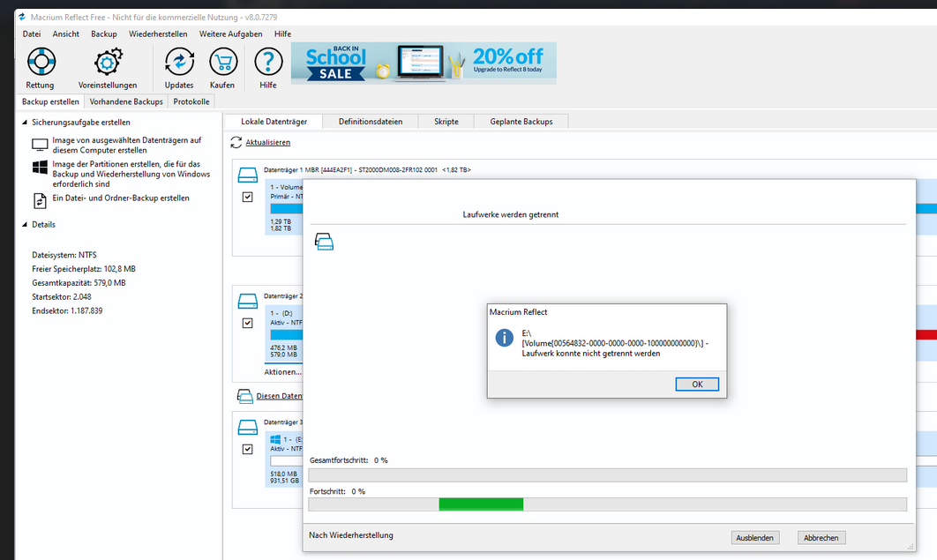Open Voreinstellungen gear settings

108,62
